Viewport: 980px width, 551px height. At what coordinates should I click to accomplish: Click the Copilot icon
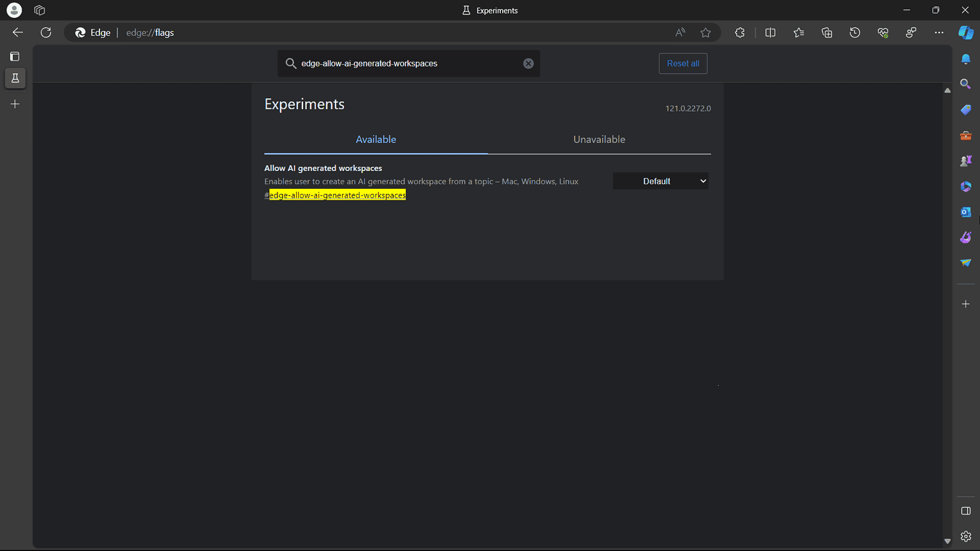966,33
